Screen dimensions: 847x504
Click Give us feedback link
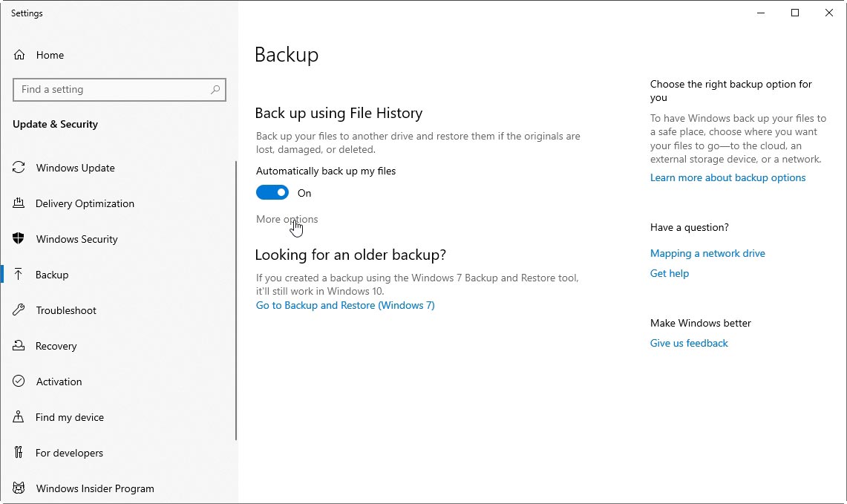tap(689, 344)
